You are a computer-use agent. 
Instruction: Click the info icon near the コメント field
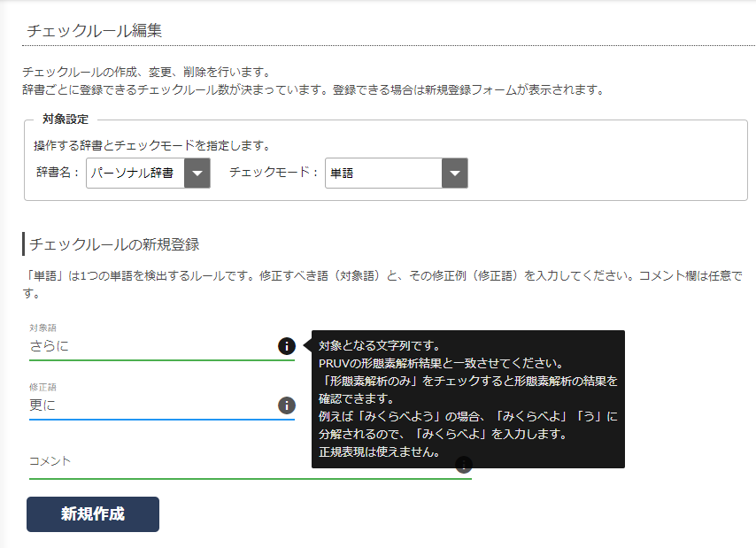[464, 463]
